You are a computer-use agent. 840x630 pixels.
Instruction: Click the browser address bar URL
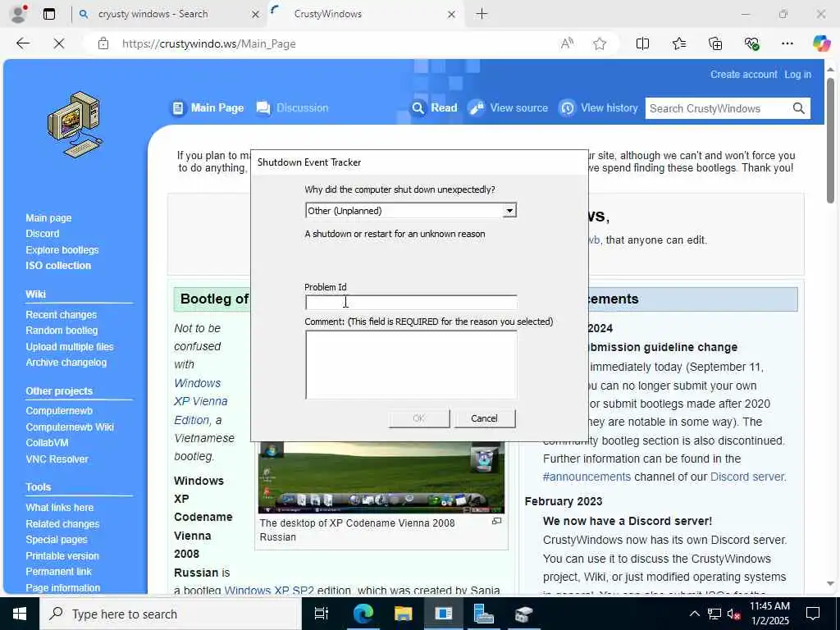click(209, 44)
